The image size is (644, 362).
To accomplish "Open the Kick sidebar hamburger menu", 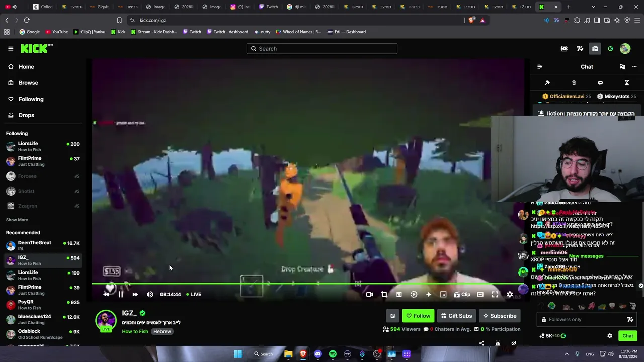I will tap(11, 49).
